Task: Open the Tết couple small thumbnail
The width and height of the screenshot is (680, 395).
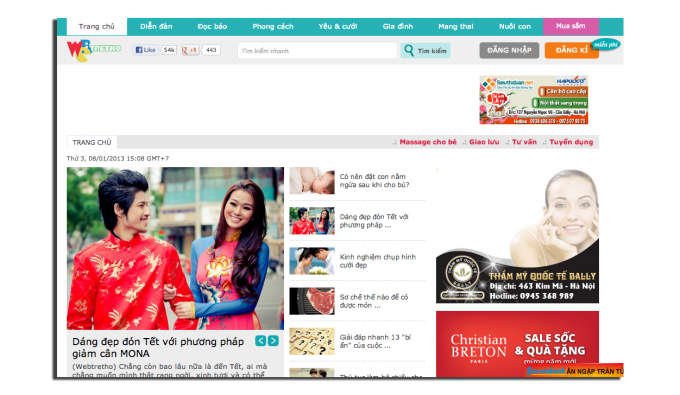Action: click(312, 221)
